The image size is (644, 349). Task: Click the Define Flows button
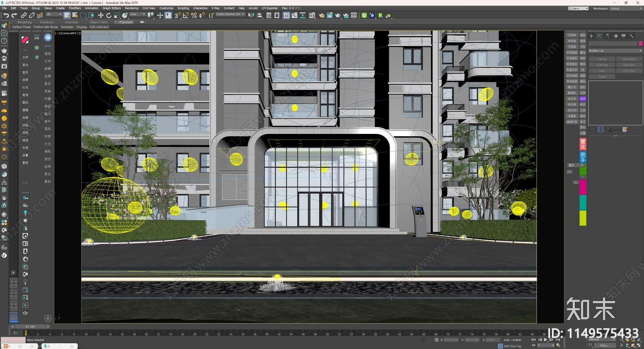click(22, 27)
